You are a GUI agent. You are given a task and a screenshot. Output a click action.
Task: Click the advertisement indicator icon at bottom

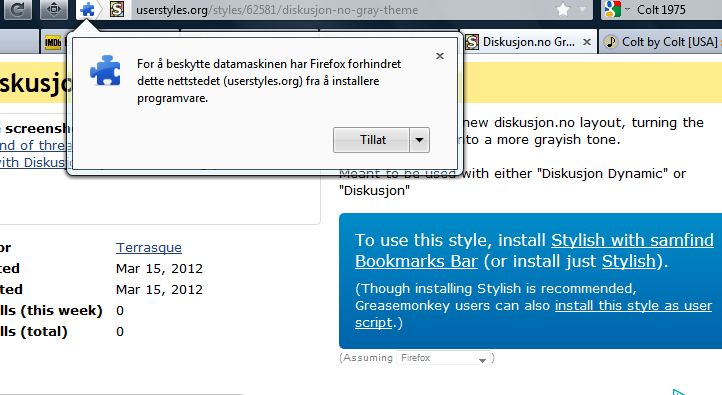[x=679, y=392]
